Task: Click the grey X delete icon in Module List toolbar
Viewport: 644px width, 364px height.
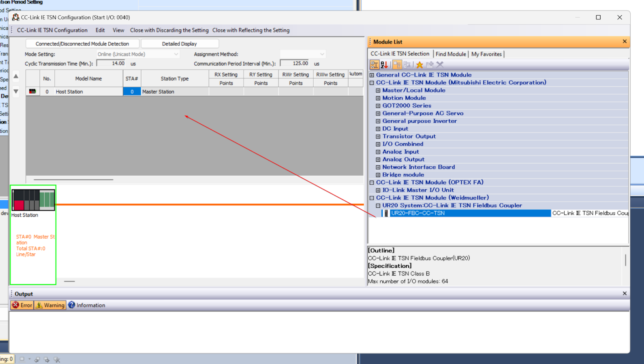Action: pos(440,65)
